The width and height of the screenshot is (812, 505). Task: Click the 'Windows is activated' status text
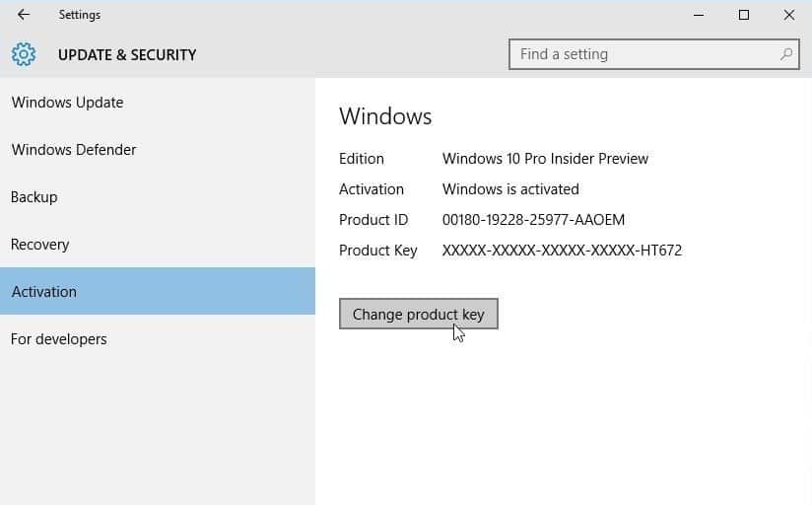point(510,189)
